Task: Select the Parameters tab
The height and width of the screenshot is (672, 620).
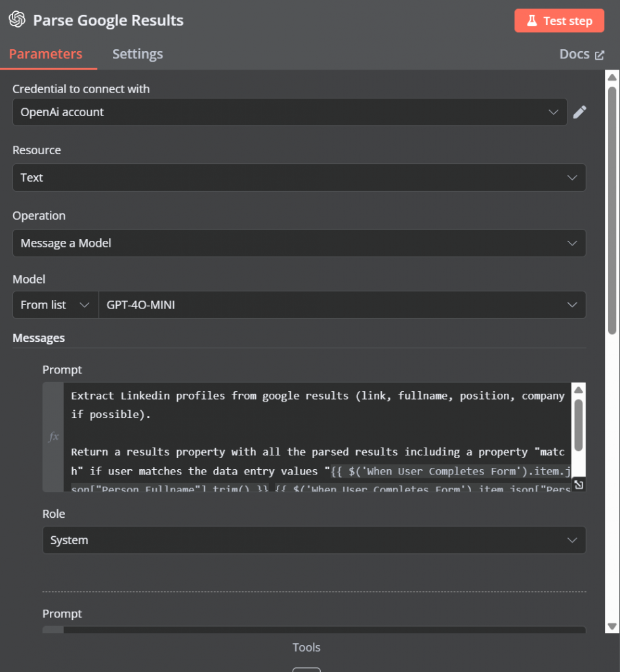Action: tap(44, 54)
